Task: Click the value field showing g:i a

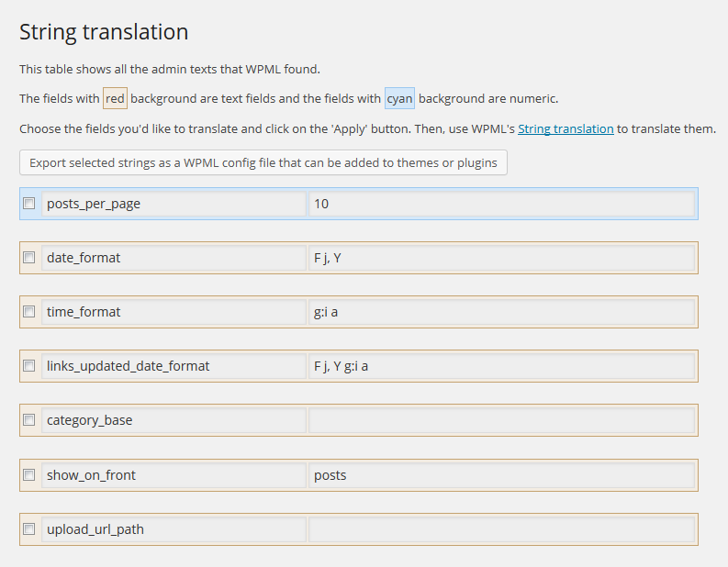Action: pyautogui.click(x=502, y=312)
